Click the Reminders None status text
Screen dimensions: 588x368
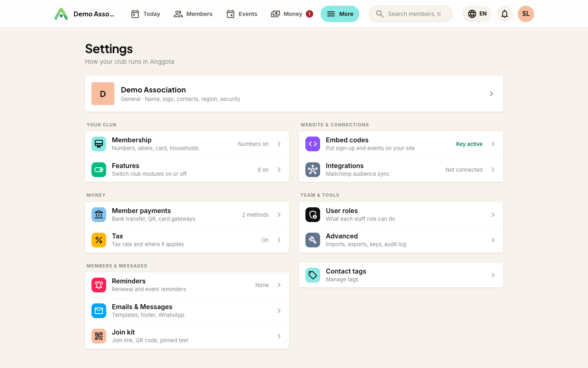[262, 285]
